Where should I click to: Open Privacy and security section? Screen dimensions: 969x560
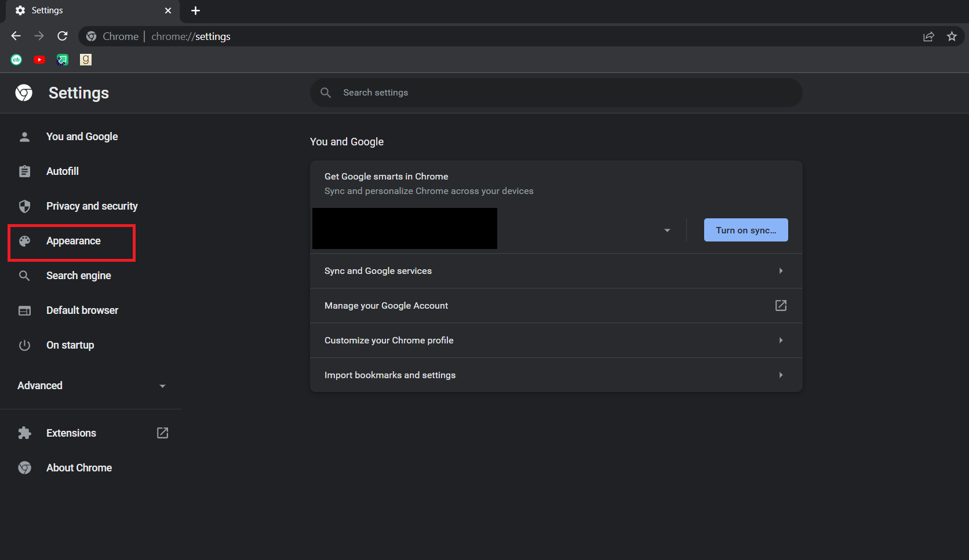92,206
